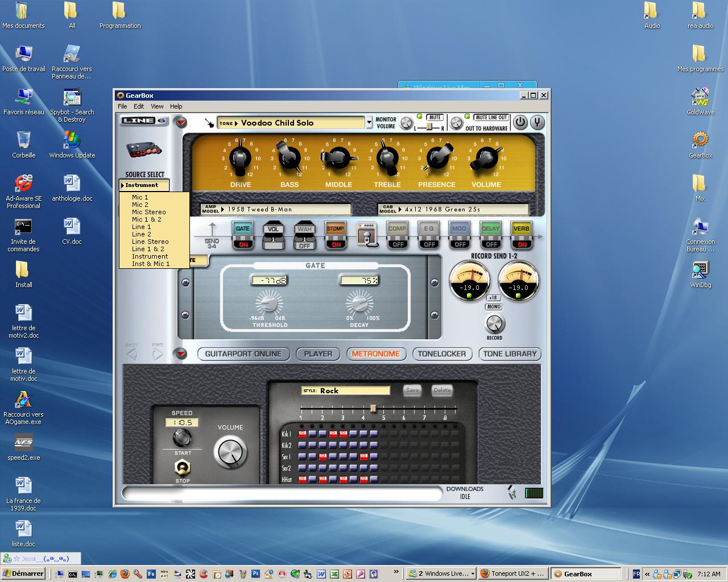The image size is (728, 582).
Task: Click the metronome VOLUME knob
Action: (x=230, y=452)
